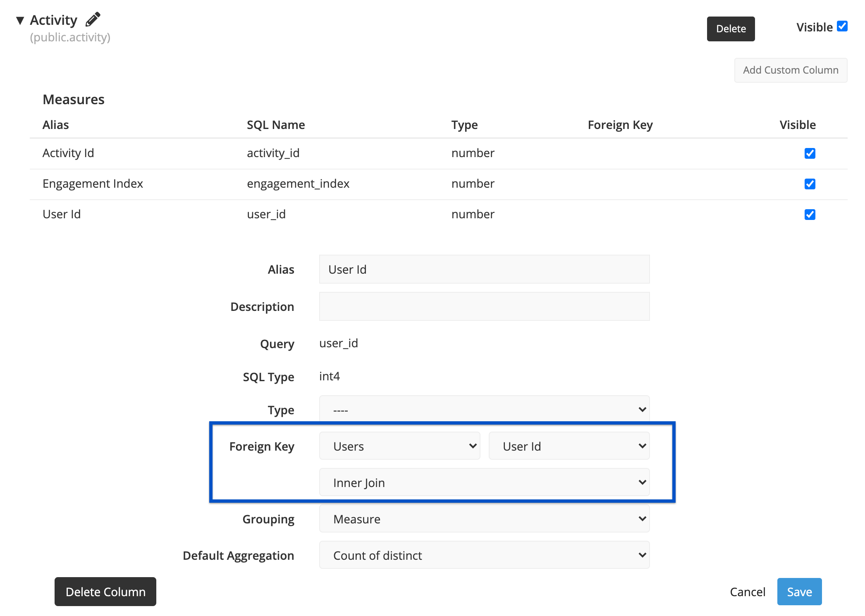Click the blue Save button
865x616 pixels.
pyautogui.click(x=799, y=592)
